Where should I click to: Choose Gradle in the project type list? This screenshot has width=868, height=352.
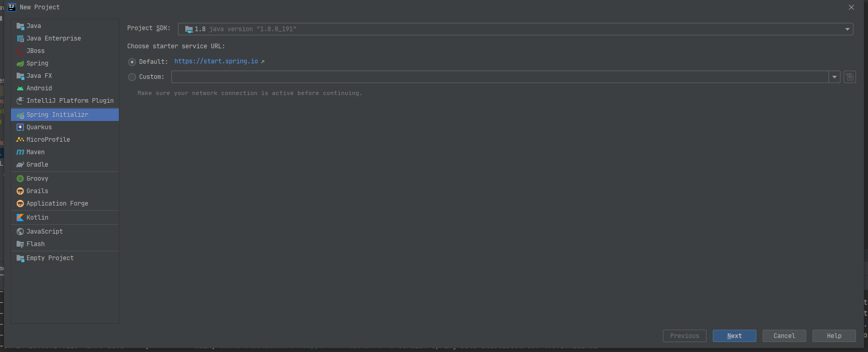pyautogui.click(x=65, y=165)
